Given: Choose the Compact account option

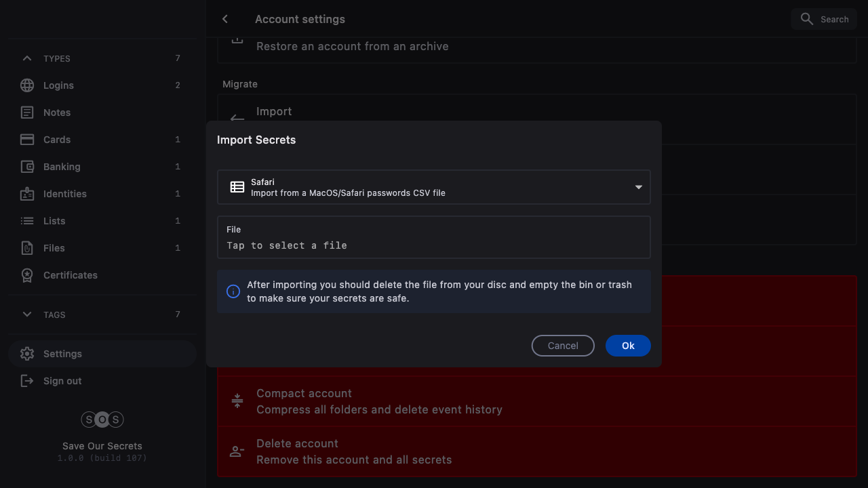Looking at the screenshot, I should click(x=378, y=401).
